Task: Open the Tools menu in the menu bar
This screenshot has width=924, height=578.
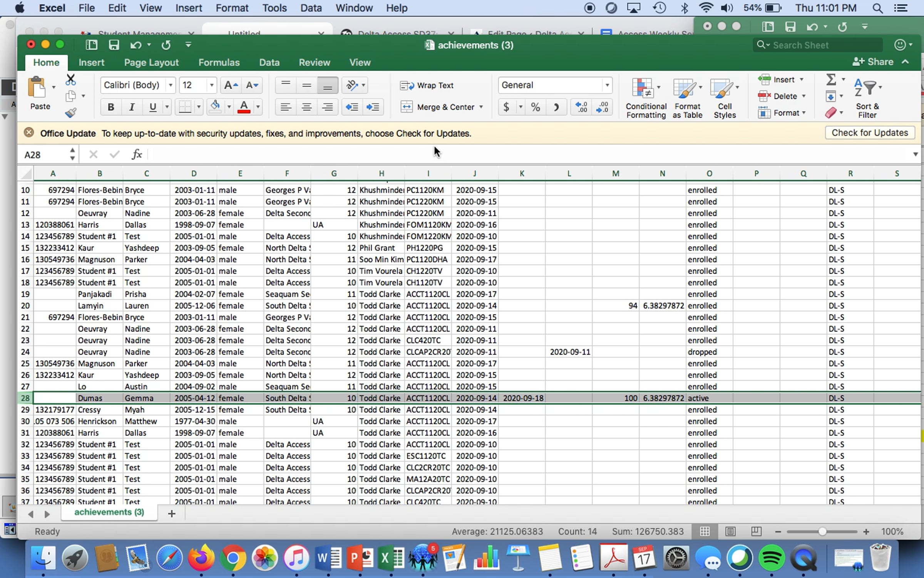Action: pos(274,8)
